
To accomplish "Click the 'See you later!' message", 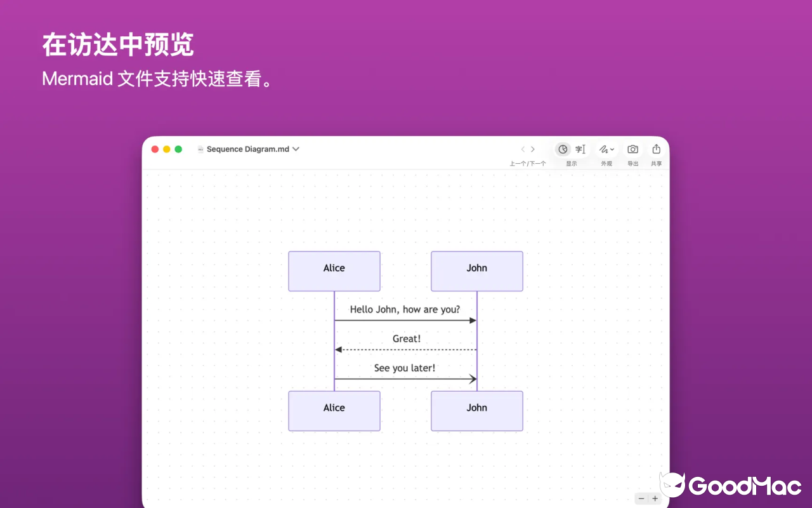I will 405,368.
